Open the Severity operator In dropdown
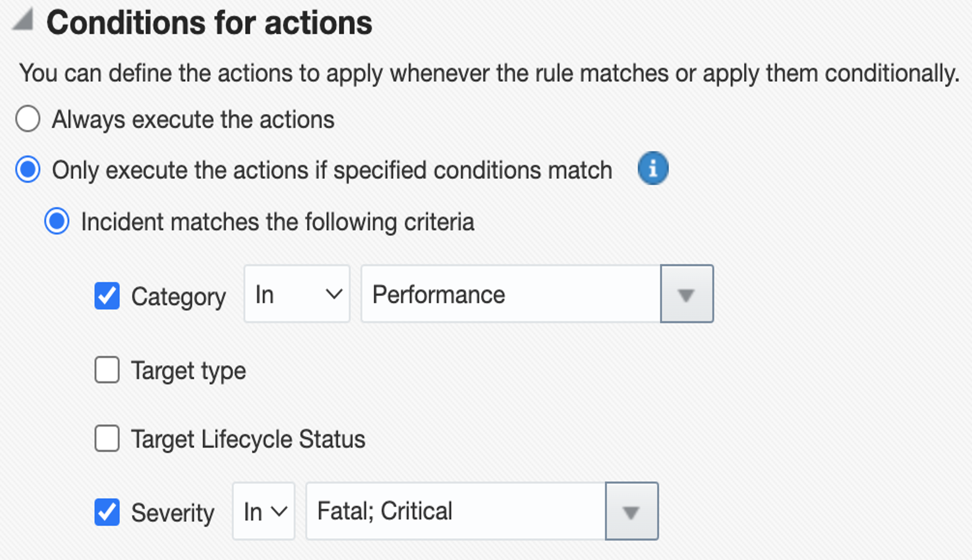Screen dimensions: 972x560 [x=264, y=511]
